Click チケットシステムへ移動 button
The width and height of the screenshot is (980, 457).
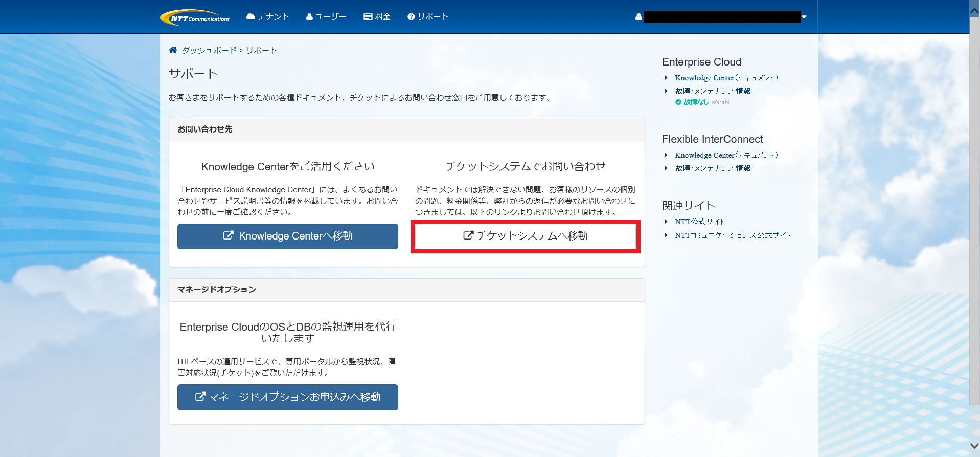coord(525,236)
